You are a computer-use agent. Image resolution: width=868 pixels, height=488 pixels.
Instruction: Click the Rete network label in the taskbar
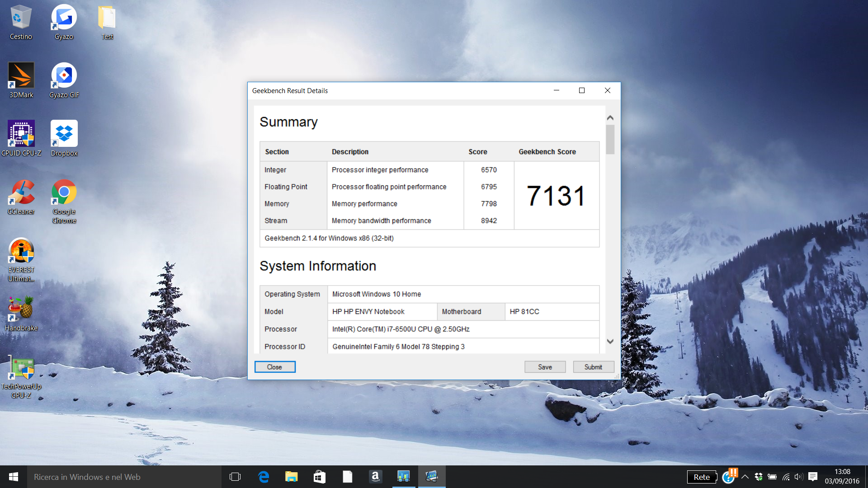pos(702,477)
